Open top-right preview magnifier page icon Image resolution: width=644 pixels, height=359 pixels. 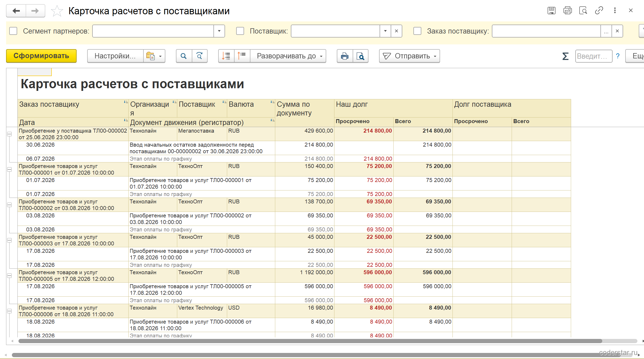click(x=583, y=11)
